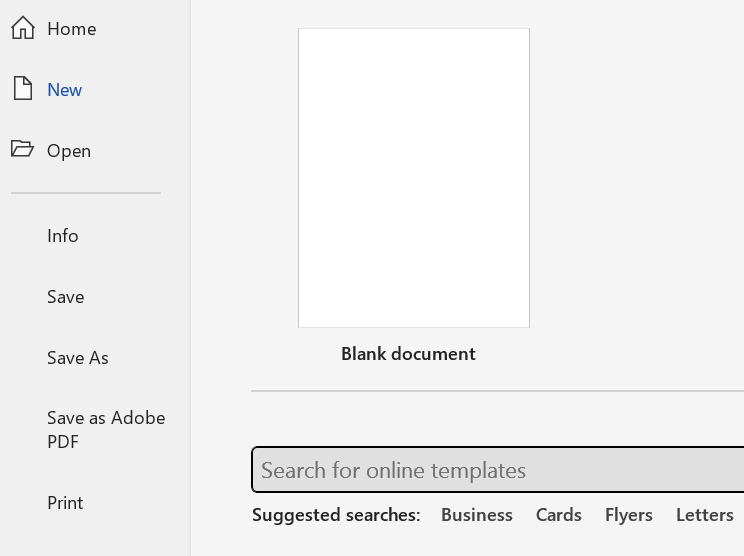Select Save as Adobe PDF

tap(106, 430)
